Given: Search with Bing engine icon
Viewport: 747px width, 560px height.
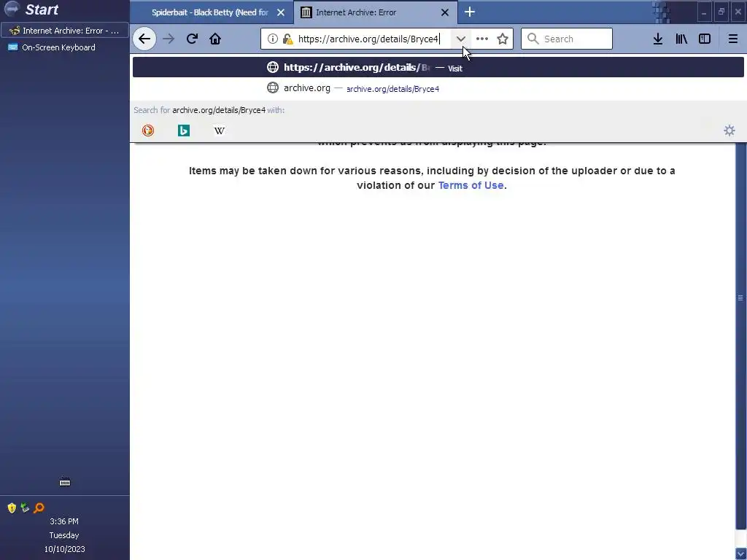Looking at the screenshot, I should pyautogui.click(x=184, y=130).
